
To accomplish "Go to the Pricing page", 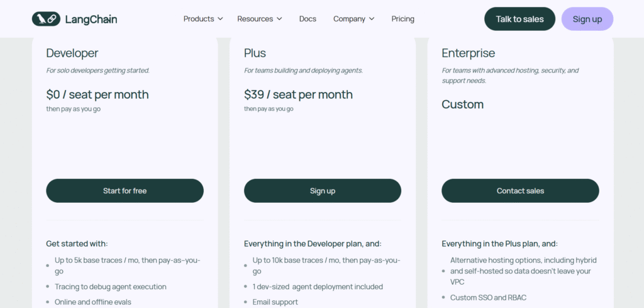I will (403, 19).
